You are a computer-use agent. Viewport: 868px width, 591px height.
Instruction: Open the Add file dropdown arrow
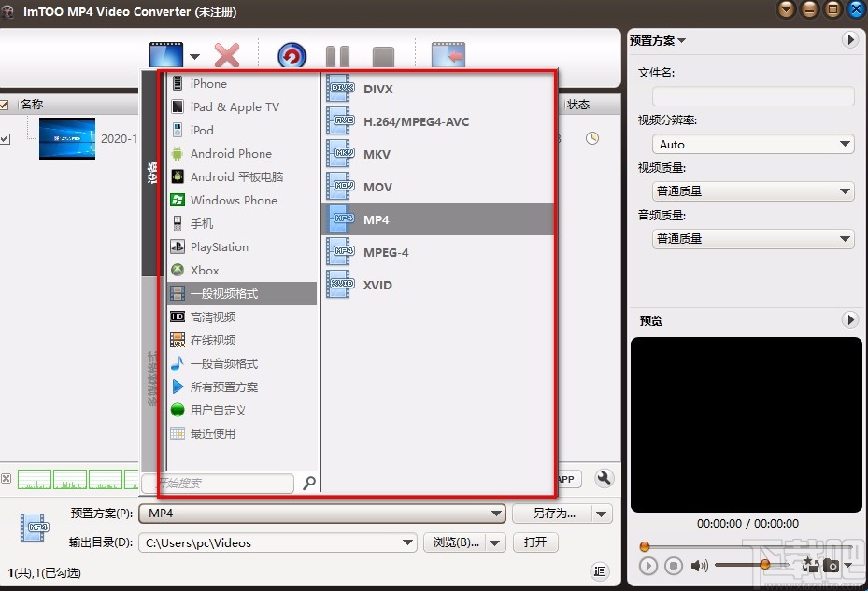[x=194, y=56]
